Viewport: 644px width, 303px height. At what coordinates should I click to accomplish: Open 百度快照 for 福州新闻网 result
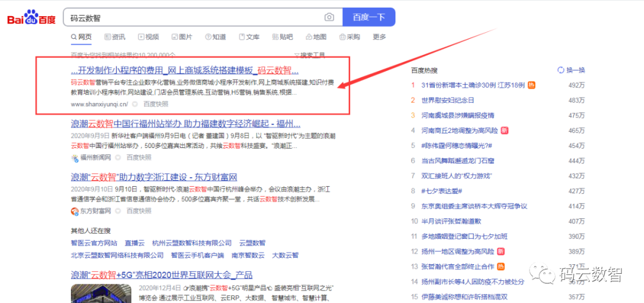tap(139, 157)
